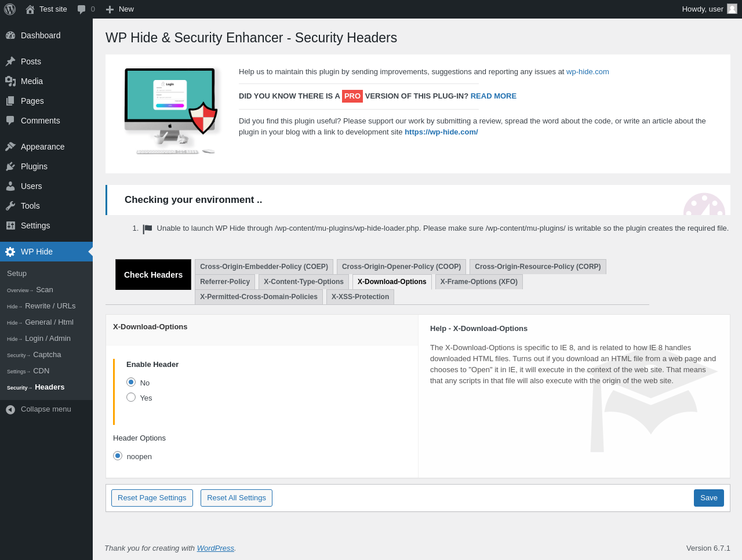
Task: Click the Tools wrench icon
Action: [10, 206]
